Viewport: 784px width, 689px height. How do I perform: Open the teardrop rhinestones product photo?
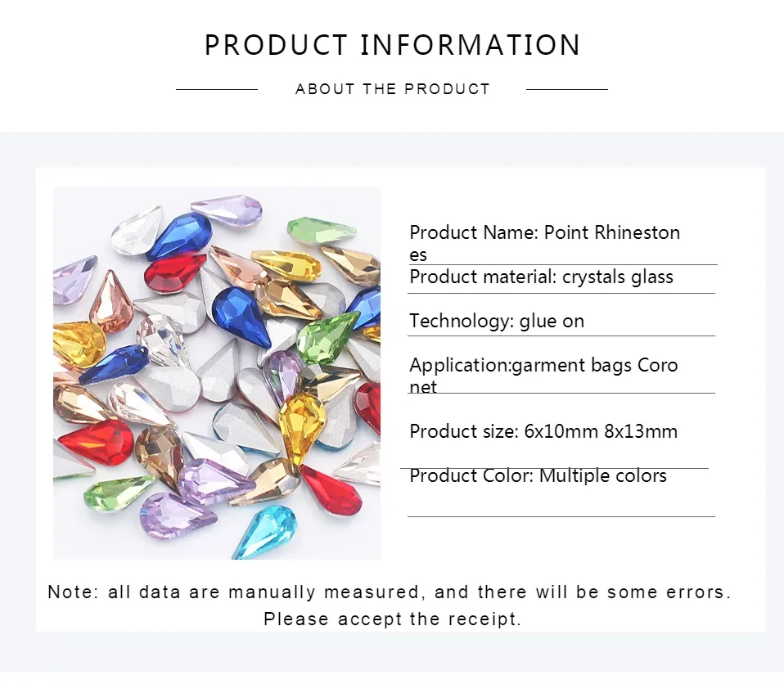[x=217, y=373]
